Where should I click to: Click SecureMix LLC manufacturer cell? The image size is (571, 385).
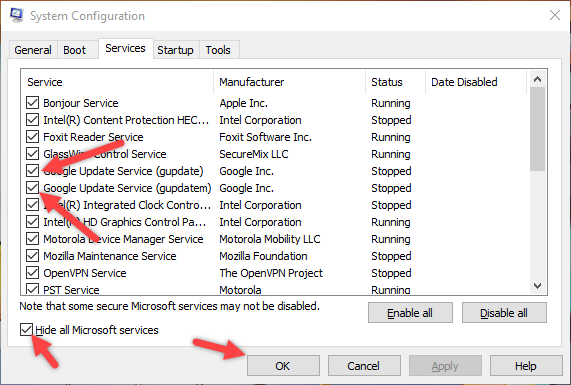tap(254, 154)
